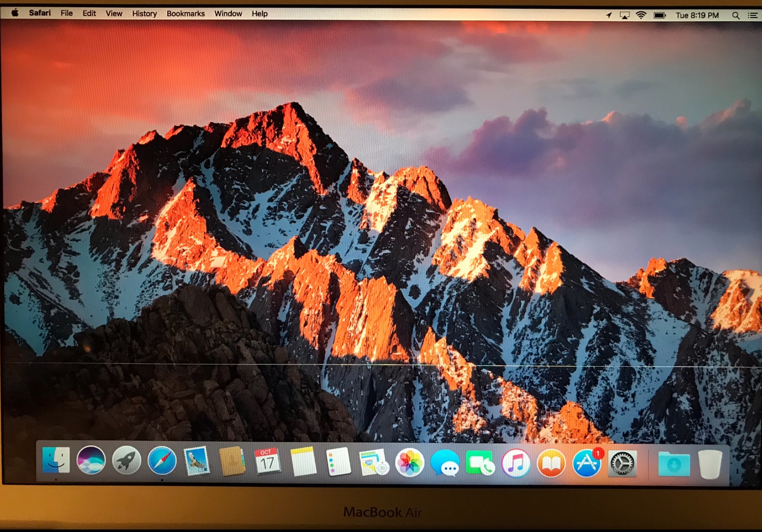
Task: Open Notification Center list icon
Action: pyautogui.click(x=753, y=15)
